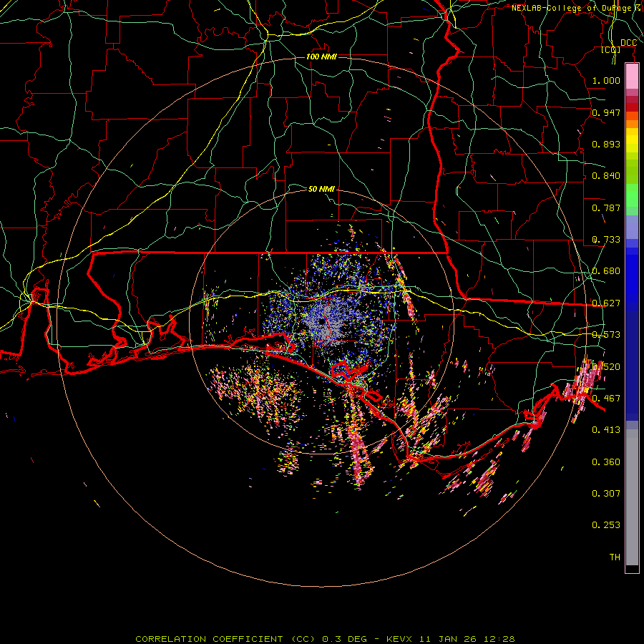This screenshot has width=644, height=644.
Task: Click the 100 NMI range ring label
Action: [321, 57]
